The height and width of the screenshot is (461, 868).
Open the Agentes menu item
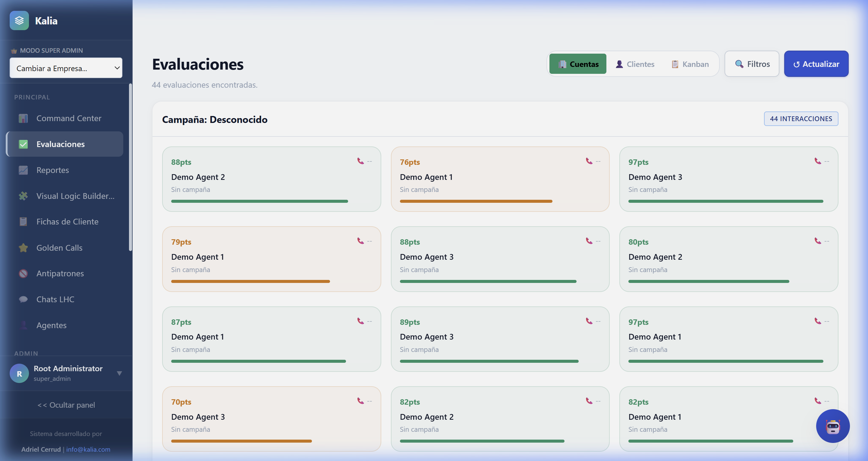click(51, 325)
